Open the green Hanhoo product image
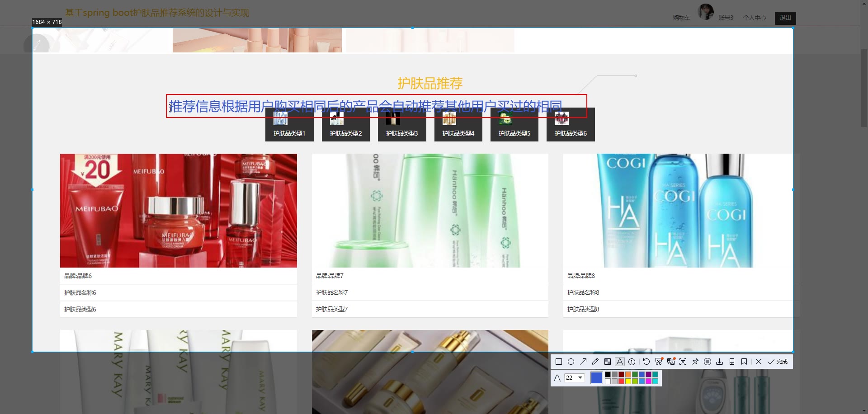Screen dimensions: 868x414 coord(430,211)
